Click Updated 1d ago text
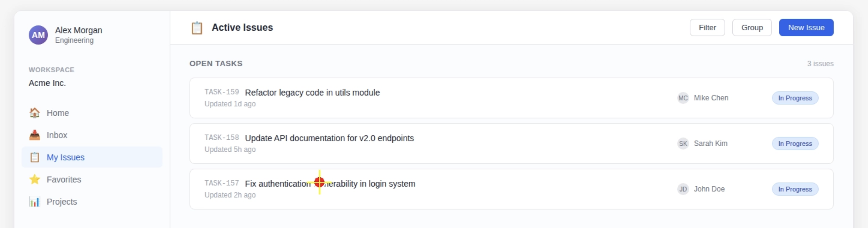This screenshot has height=228, width=868. [x=230, y=104]
